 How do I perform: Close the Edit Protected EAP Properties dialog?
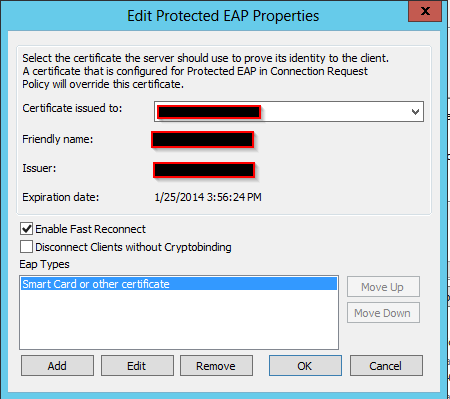[425, 11]
